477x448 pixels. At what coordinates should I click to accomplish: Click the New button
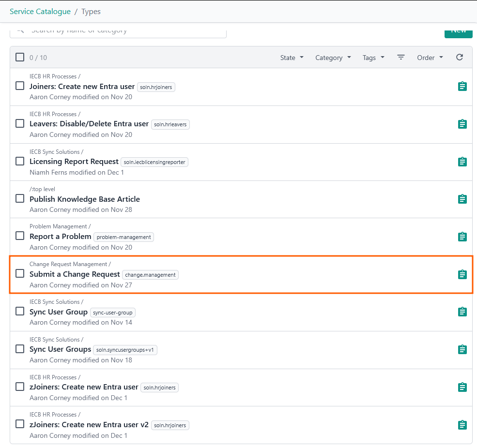point(458,32)
